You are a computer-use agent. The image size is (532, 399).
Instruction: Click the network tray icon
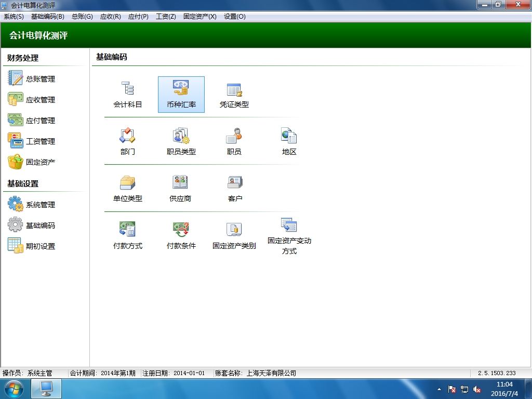tap(464, 389)
